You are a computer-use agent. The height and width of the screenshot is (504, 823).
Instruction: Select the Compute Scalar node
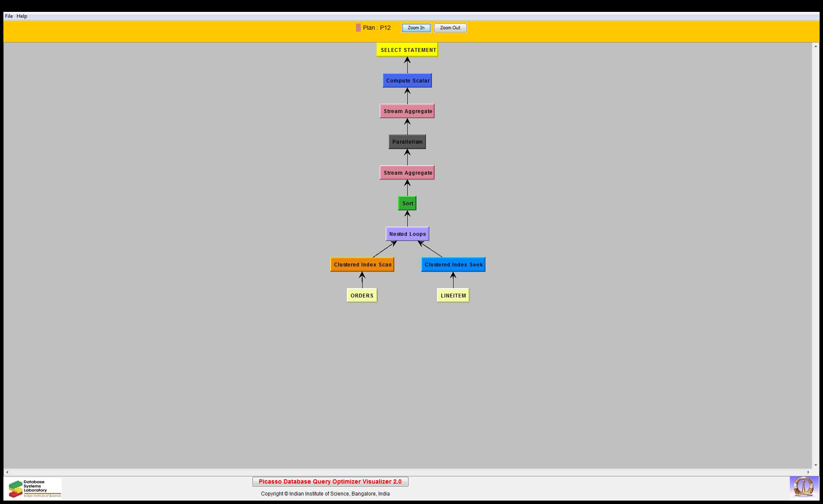407,80
